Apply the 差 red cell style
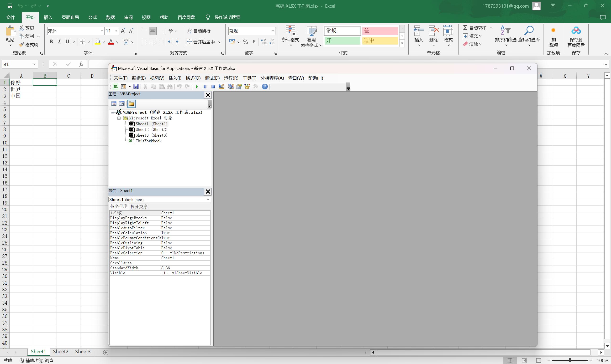 (380, 31)
